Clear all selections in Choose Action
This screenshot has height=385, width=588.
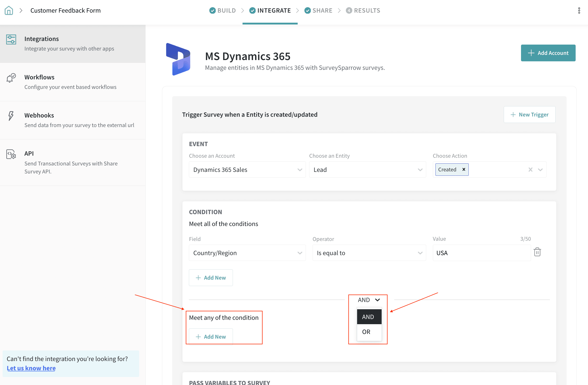(x=530, y=170)
